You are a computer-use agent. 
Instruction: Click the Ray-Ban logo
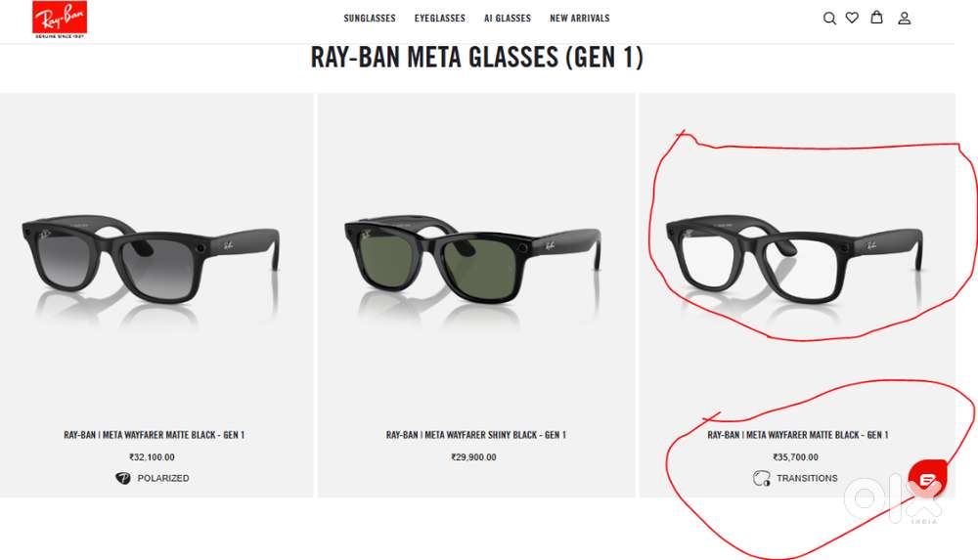click(x=60, y=20)
